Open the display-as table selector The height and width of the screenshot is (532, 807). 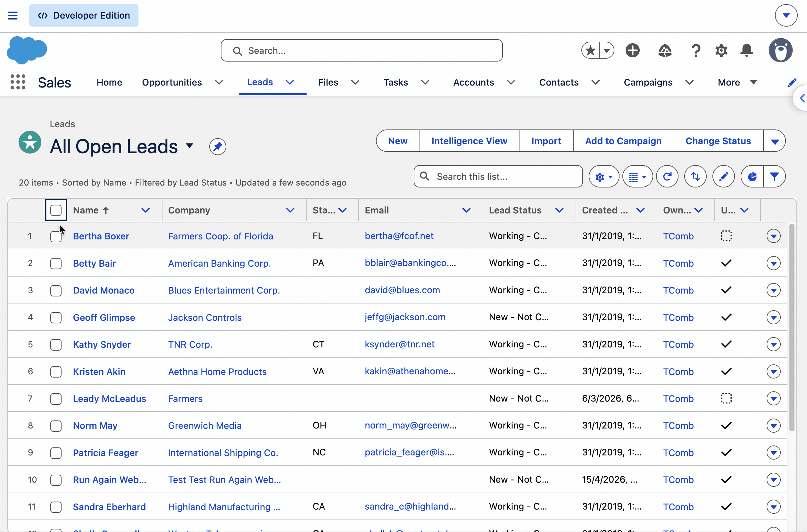click(638, 177)
